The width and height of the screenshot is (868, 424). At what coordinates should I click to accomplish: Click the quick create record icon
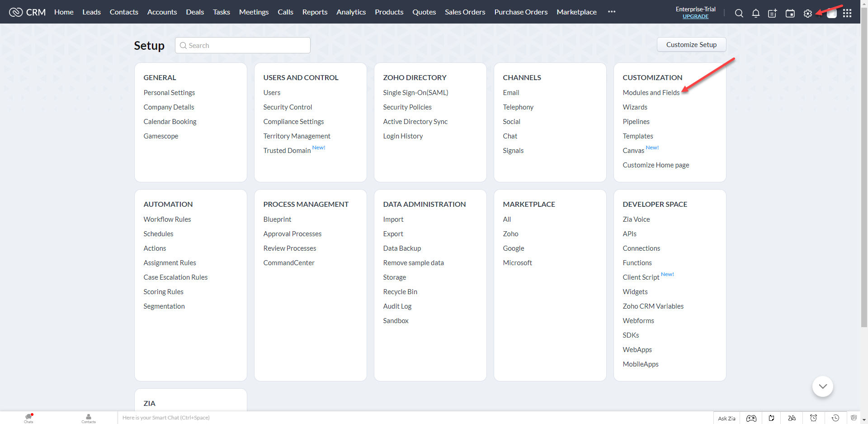pos(773,13)
